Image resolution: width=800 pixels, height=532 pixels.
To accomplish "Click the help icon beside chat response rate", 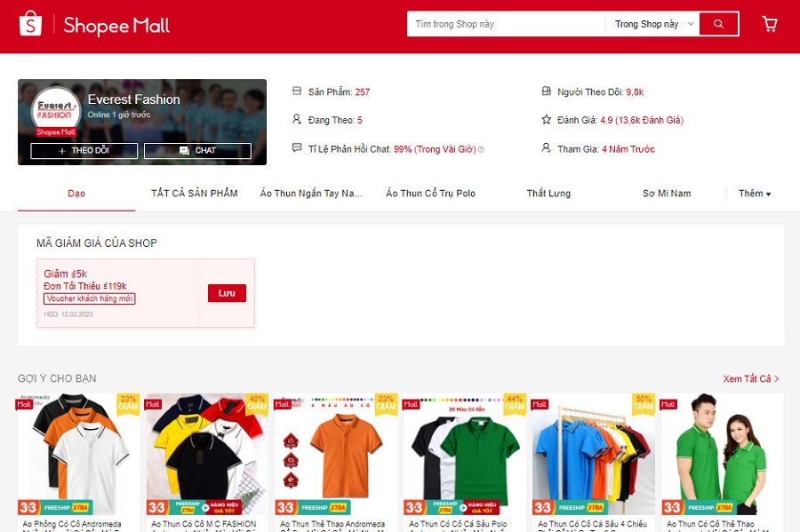I will (x=481, y=149).
